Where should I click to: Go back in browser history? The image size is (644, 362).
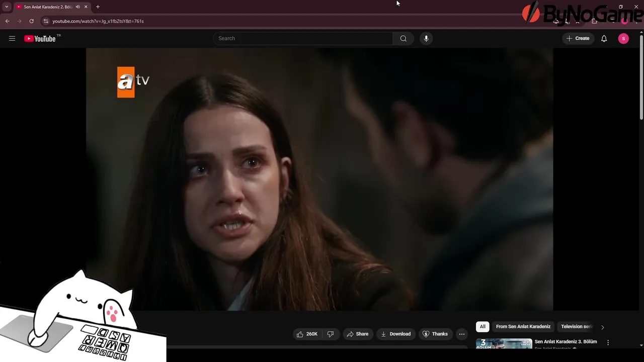7,21
